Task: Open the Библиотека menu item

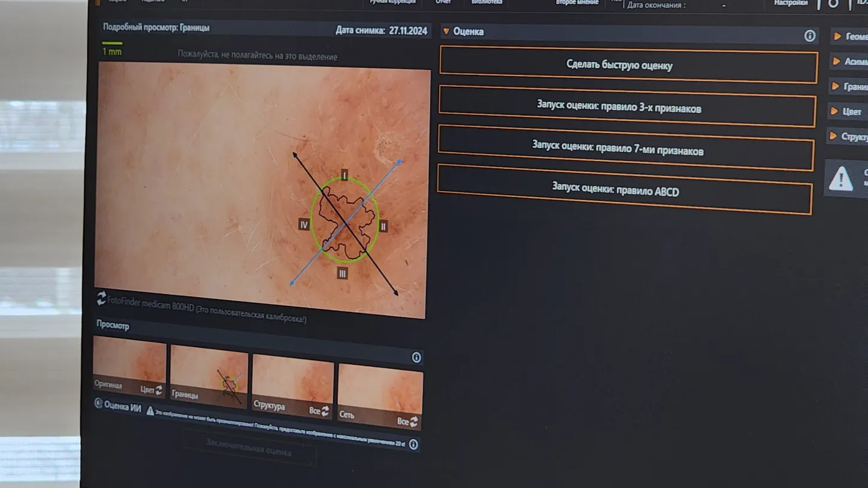Action: 486,2
